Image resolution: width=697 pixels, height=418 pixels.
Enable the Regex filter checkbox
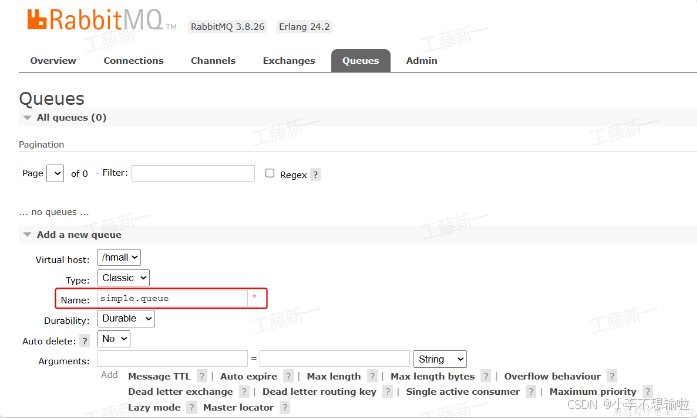(269, 173)
